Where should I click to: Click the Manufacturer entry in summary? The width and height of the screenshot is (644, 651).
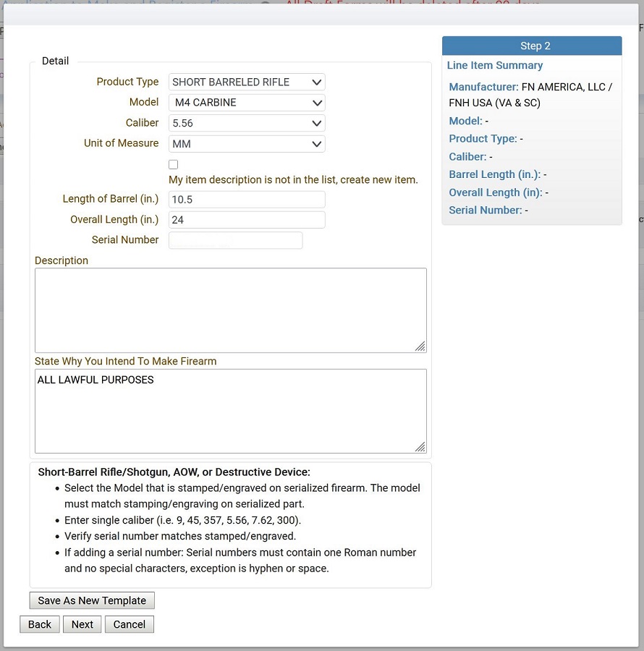530,95
